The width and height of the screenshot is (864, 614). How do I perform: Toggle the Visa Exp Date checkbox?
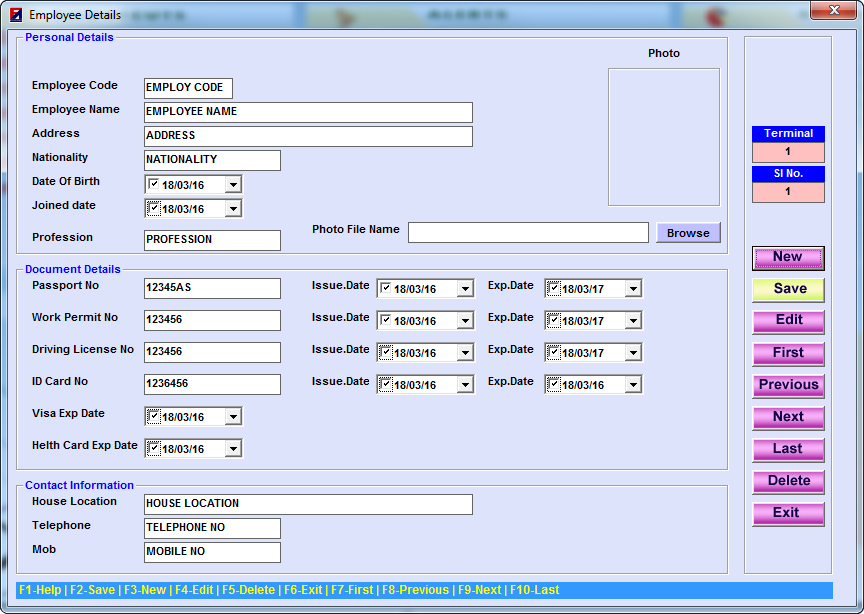click(x=153, y=417)
